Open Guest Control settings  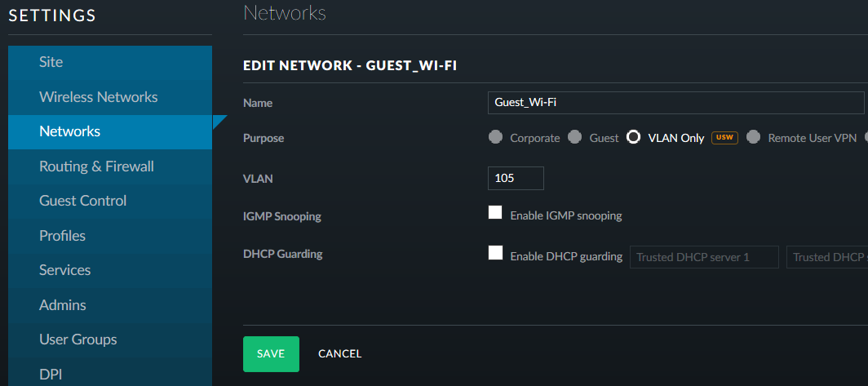(110, 201)
